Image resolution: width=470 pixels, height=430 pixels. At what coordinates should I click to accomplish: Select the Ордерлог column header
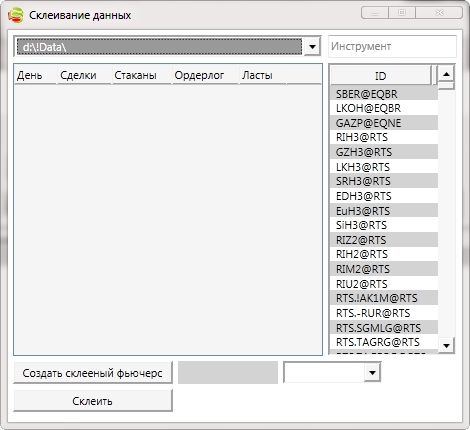click(205, 75)
